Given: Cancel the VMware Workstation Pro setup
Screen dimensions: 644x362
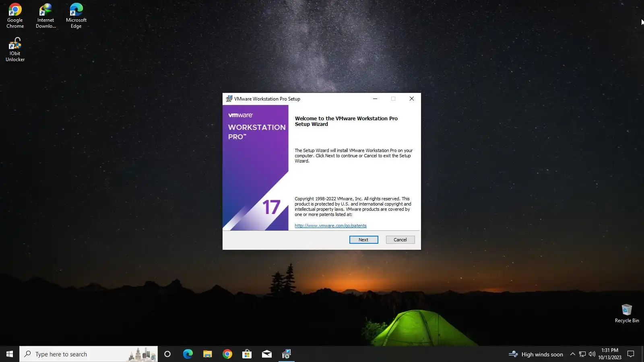Looking at the screenshot, I should tap(400, 240).
